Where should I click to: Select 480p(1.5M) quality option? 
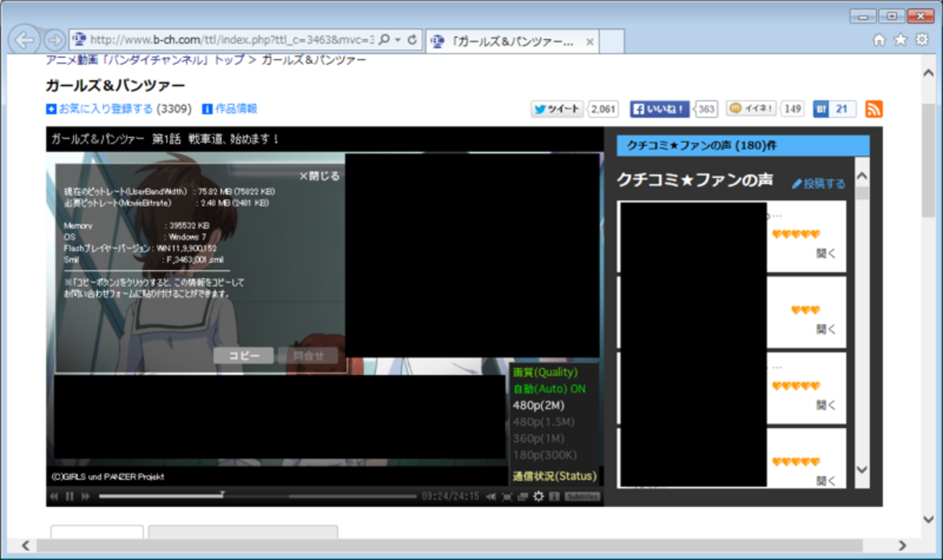click(x=544, y=422)
